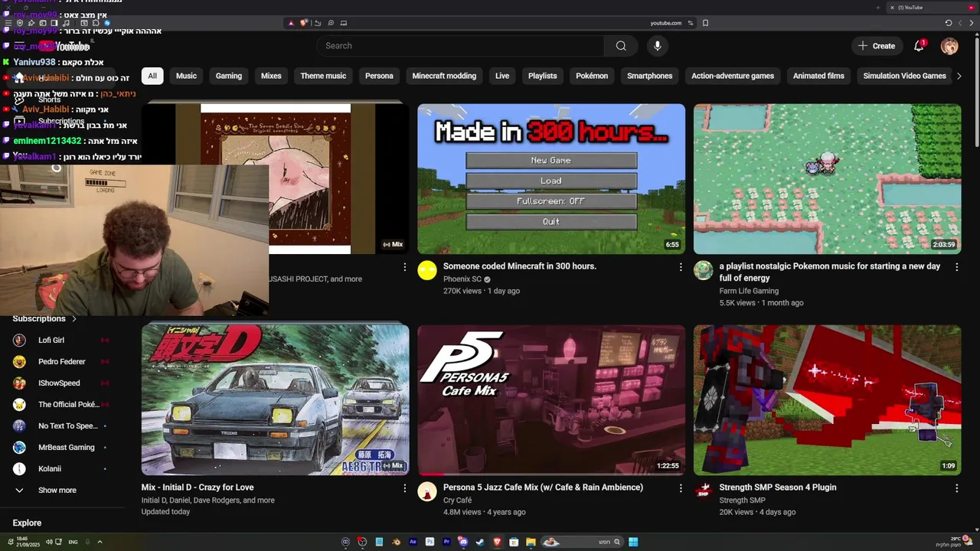The image size is (980, 551).
Task: Select the 'Playlists' filter chip
Action: point(542,76)
